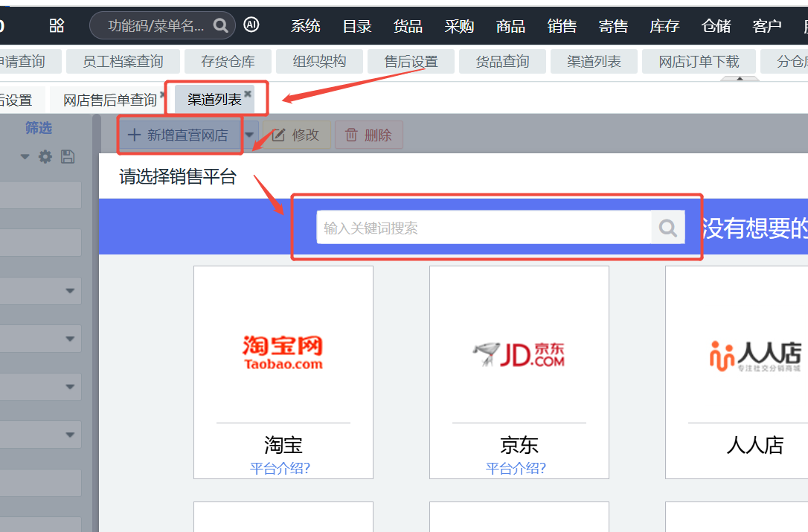Image resolution: width=808 pixels, height=532 pixels.
Task: Open the 渠道列表 shortcut in quick bar
Action: click(x=594, y=61)
